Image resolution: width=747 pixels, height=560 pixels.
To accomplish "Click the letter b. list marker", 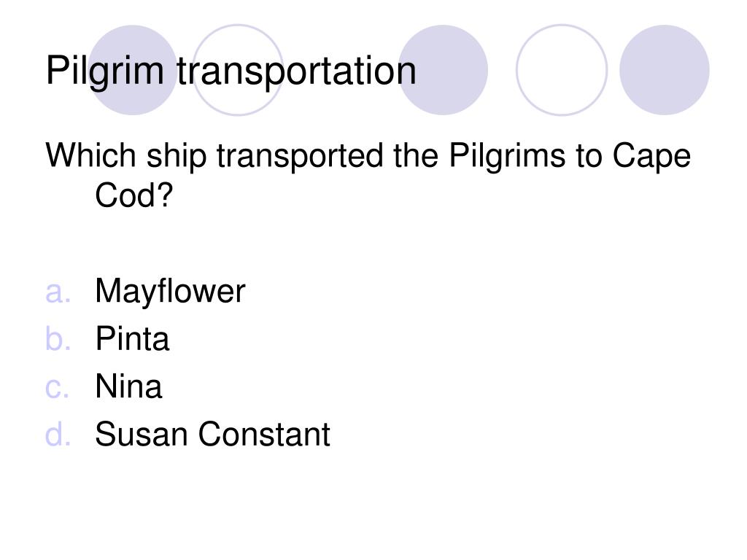I will click(x=58, y=339).
